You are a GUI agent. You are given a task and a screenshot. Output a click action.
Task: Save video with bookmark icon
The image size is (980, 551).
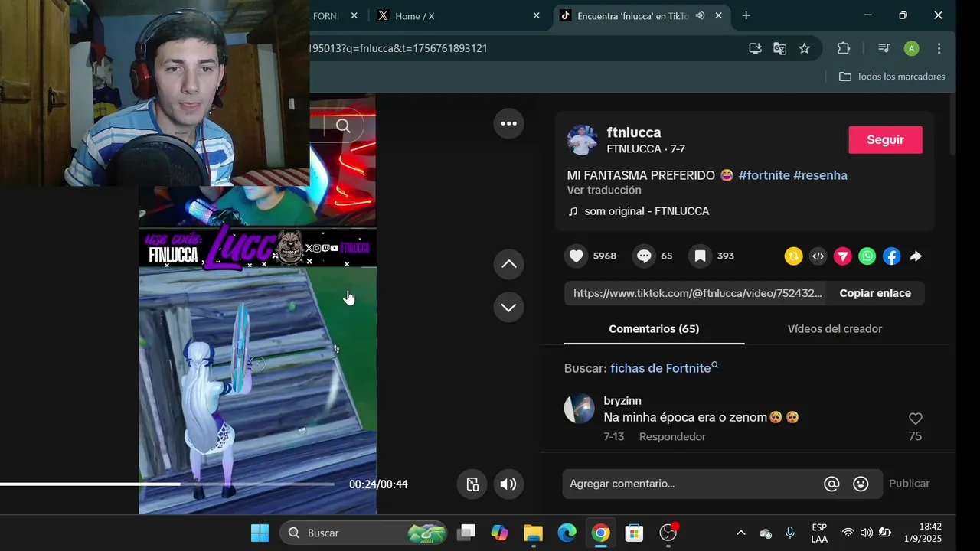(x=700, y=256)
